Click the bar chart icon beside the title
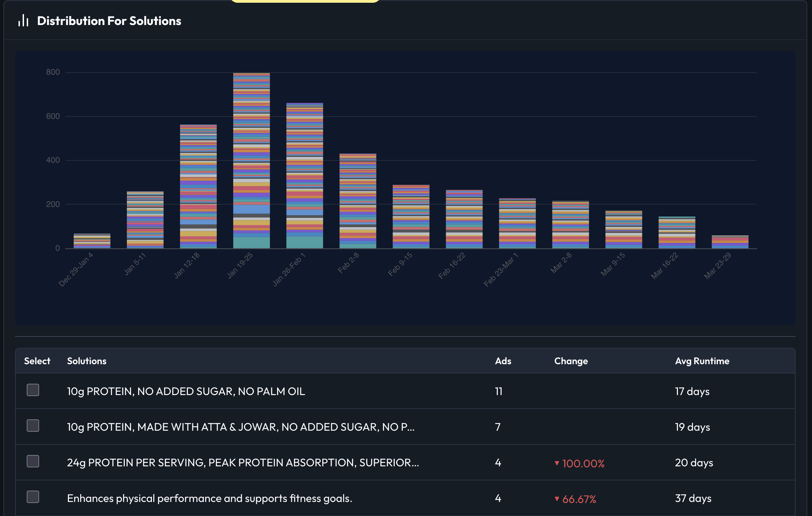812x516 pixels. pos(23,21)
